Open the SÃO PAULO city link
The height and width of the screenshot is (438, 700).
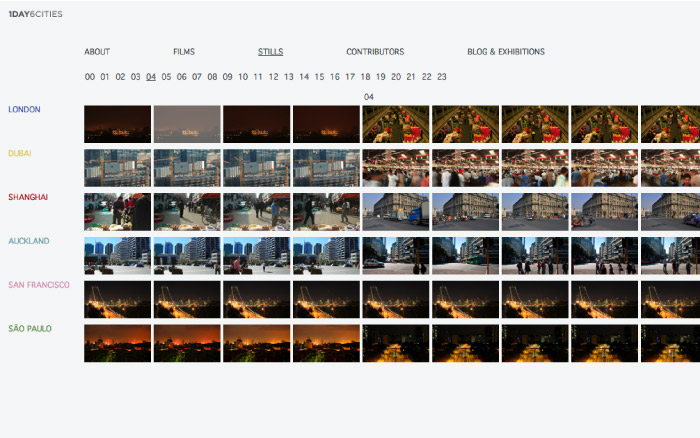point(30,329)
